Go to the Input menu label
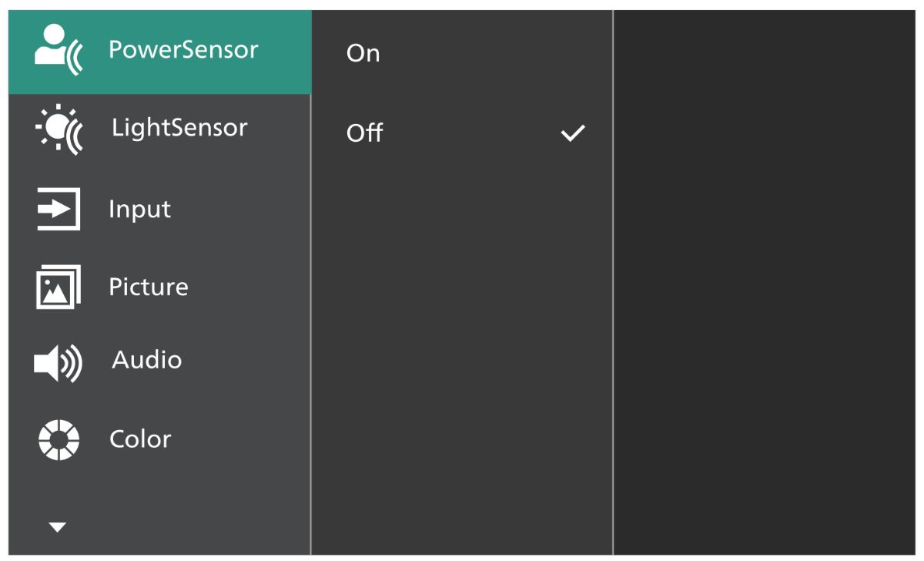 [139, 209]
